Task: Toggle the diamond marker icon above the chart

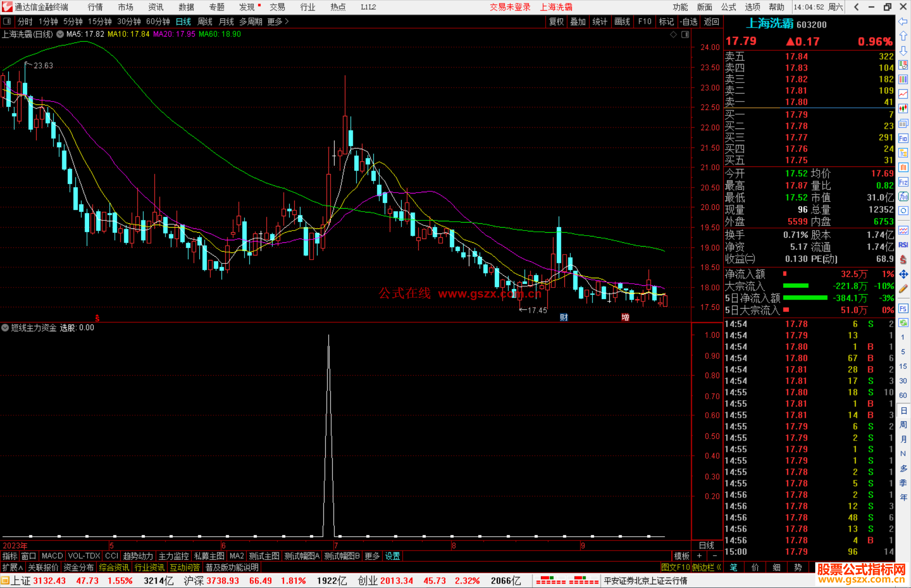Action: (674, 35)
